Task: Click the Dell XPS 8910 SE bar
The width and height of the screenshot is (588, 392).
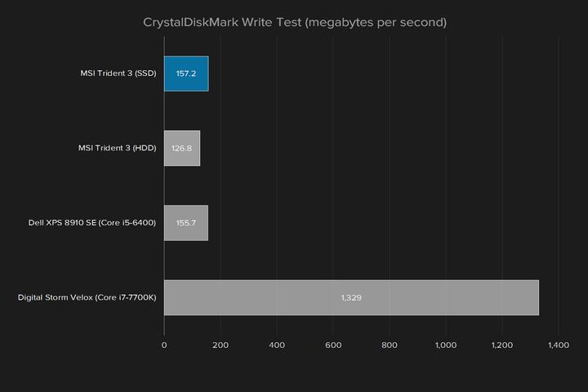Action: click(x=186, y=222)
